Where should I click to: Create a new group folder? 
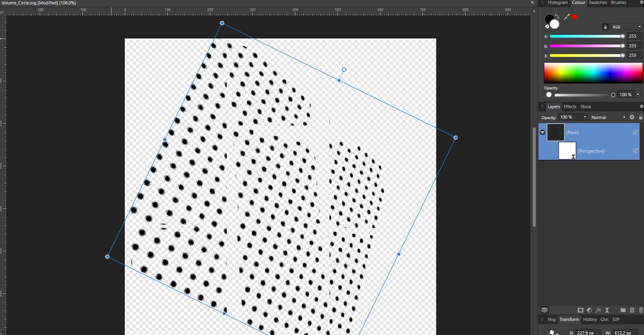coord(623,310)
